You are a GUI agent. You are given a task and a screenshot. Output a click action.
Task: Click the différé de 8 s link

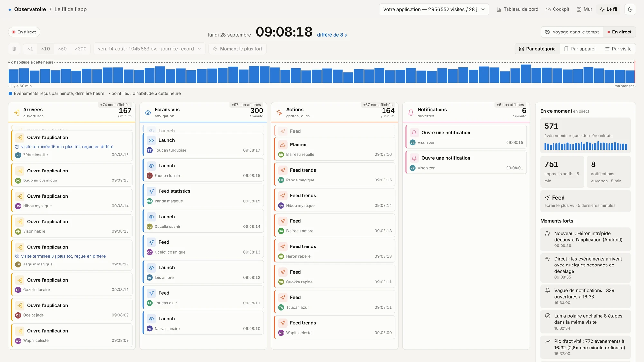point(332,35)
